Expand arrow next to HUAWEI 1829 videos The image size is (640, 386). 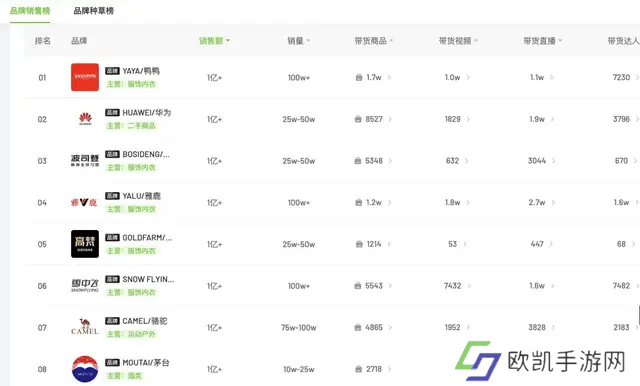point(468,119)
